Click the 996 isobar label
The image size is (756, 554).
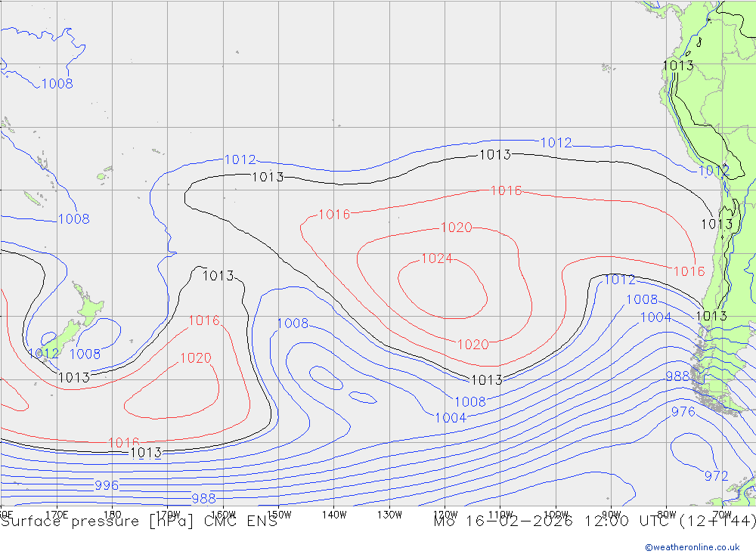[107, 485]
